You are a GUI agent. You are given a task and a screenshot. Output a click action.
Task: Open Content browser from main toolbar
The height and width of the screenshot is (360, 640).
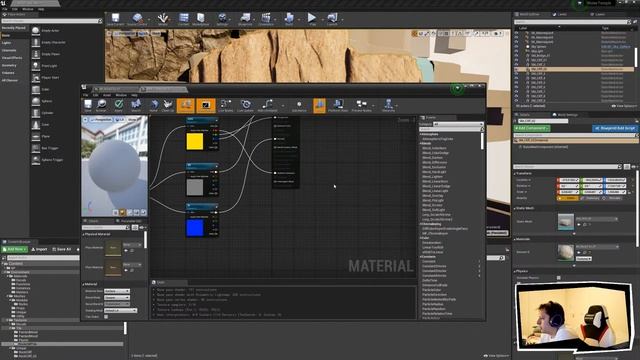(x=184, y=19)
